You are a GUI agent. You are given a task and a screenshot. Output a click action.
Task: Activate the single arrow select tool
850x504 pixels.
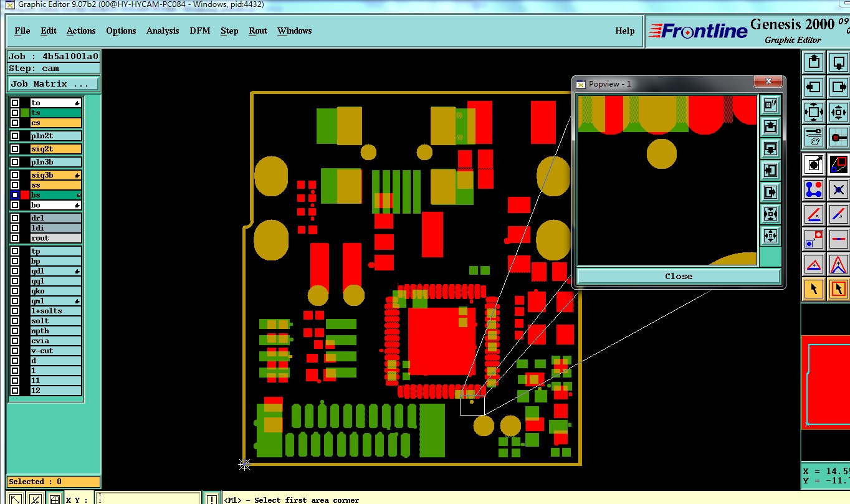tap(814, 288)
